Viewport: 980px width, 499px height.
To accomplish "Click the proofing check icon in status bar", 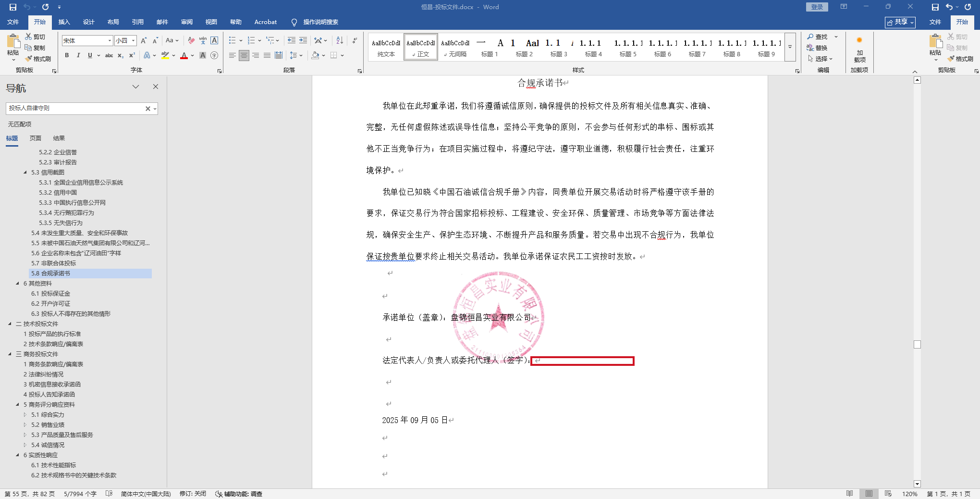I will [x=109, y=494].
